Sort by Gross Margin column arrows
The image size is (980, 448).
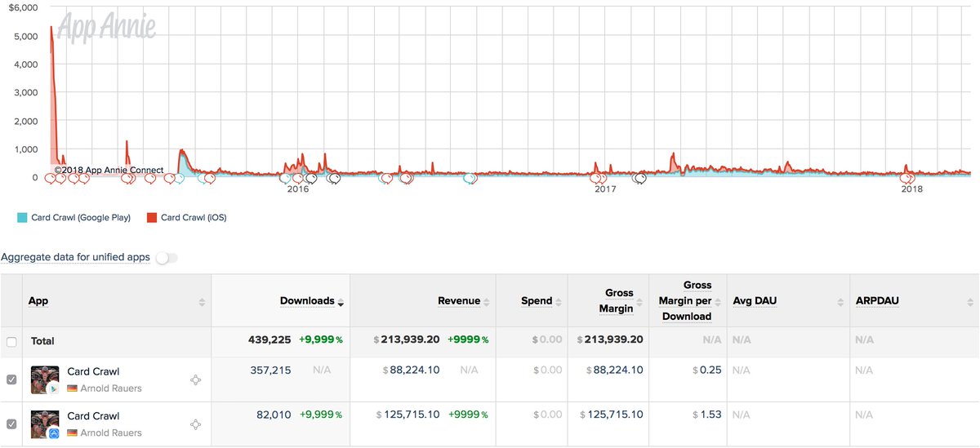(x=640, y=302)
